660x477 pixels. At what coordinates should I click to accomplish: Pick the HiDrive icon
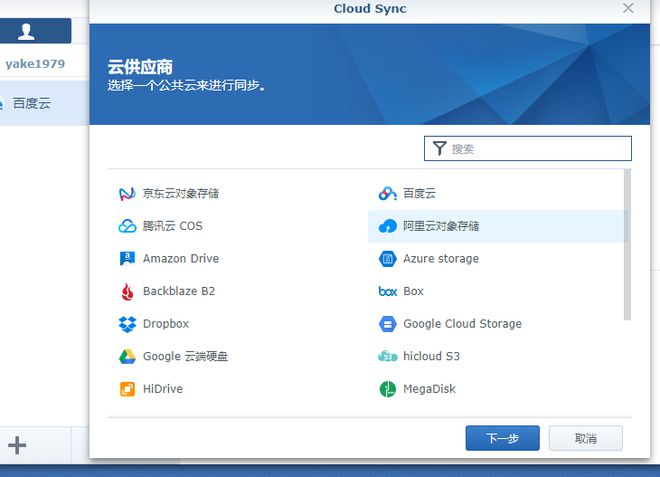tap(127, 389)
